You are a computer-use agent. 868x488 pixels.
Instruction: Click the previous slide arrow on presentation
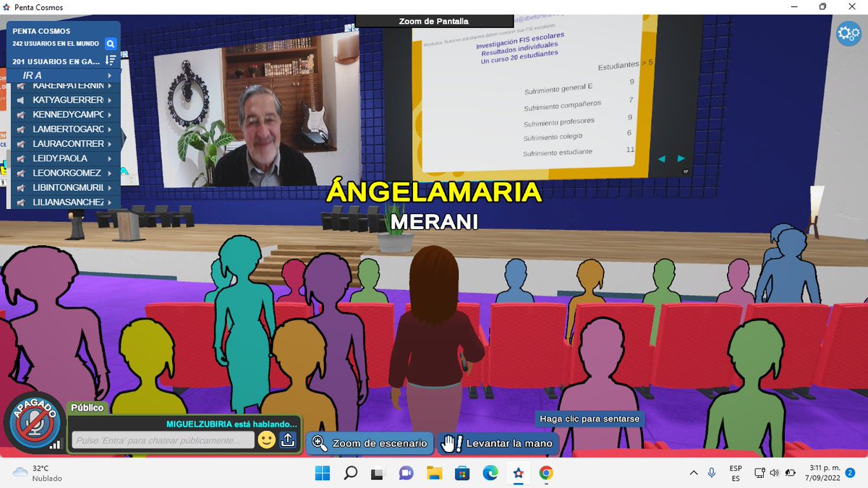(661, 158)
